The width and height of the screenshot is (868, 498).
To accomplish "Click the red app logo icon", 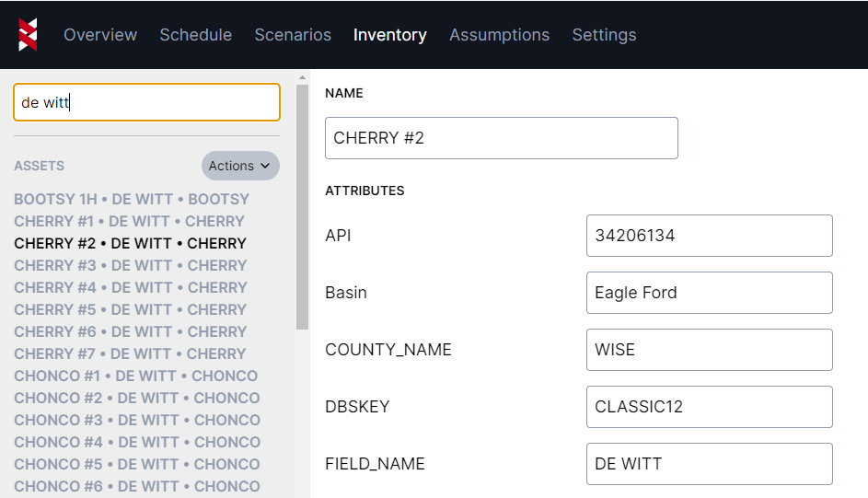I will 29,35.
